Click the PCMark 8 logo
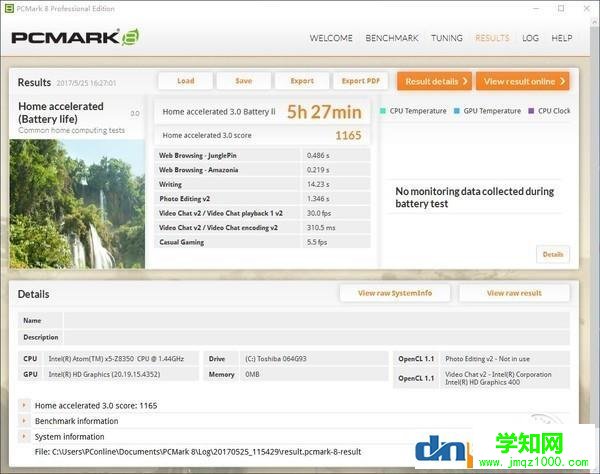600x474 pixels. click(75, 37)
